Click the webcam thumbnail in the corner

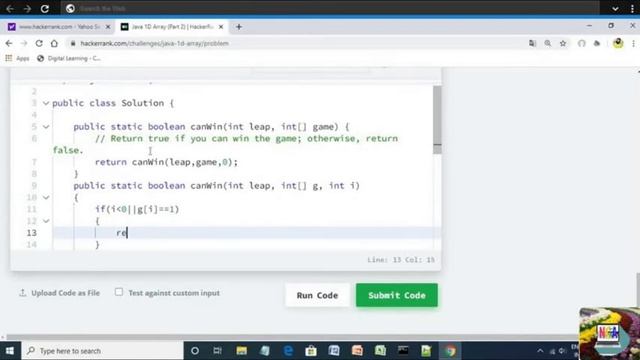[x=609, y=333]
